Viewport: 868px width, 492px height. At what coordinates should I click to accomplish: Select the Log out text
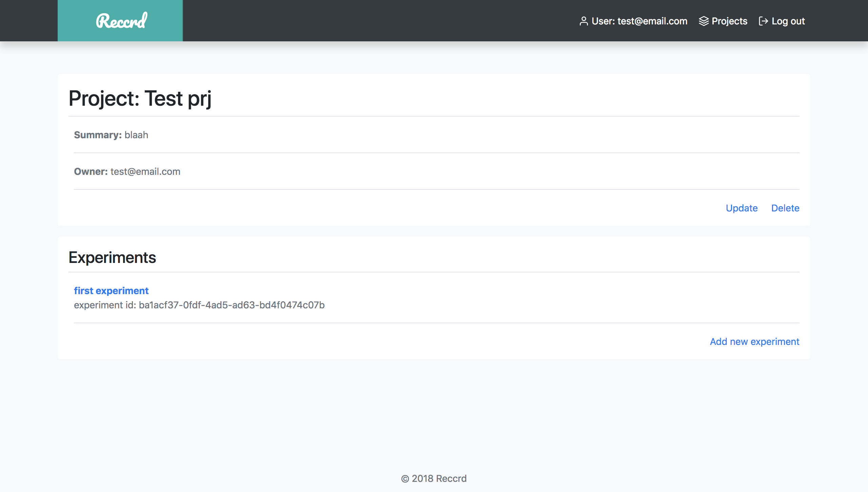click(788, 21)
